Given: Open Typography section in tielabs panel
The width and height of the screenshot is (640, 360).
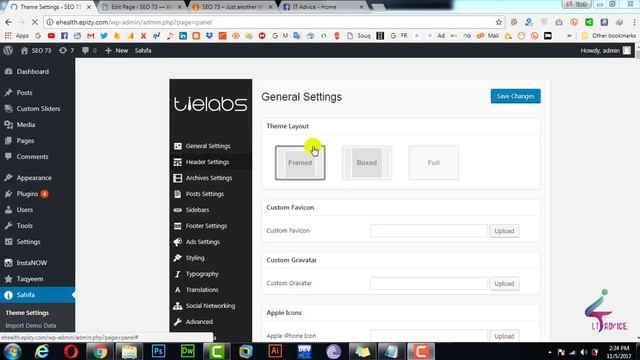Looking at the screenshot, I should click(203, 273).
